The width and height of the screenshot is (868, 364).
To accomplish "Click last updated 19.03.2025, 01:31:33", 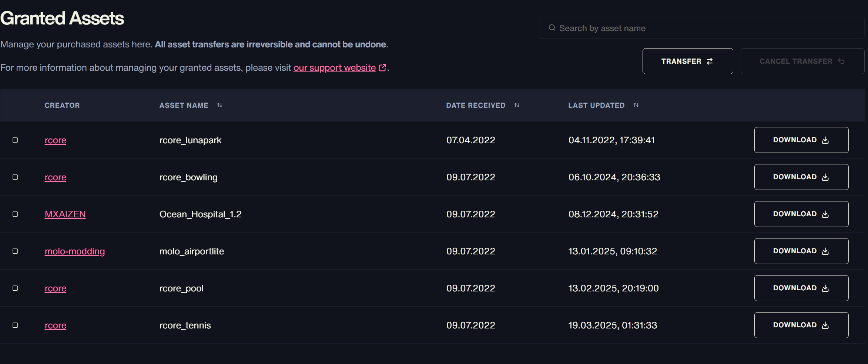I will 613,325.
